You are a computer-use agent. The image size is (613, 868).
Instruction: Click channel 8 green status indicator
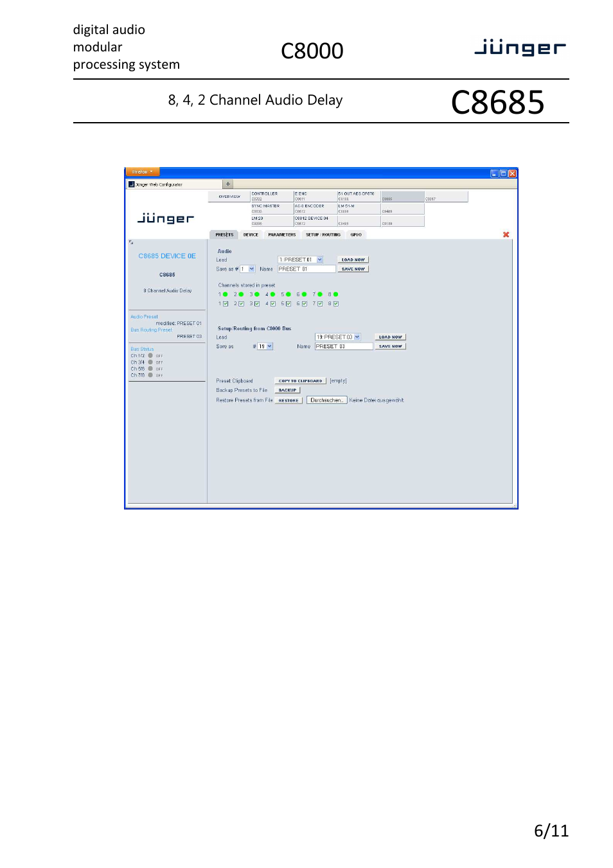[x=335, y=294]
